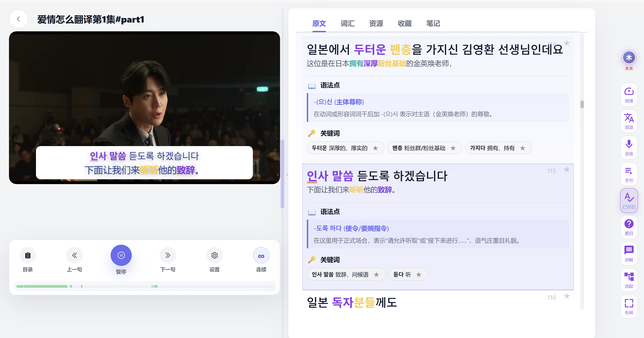Collapse the right panel with divider arrow
Image resolution: width=644 pixels, height=338 pixels.
287,175
